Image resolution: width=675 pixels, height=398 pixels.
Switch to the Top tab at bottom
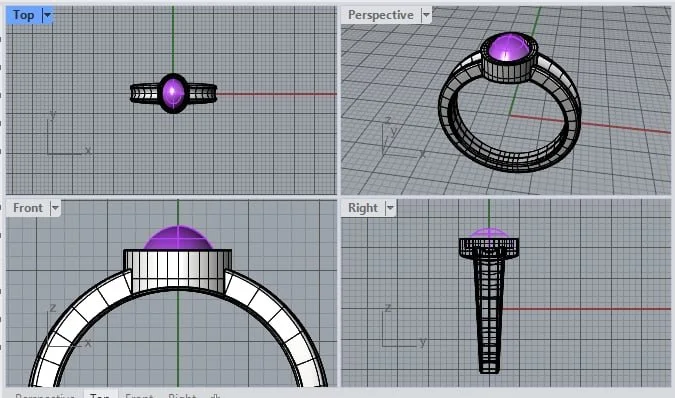pyautogui.click(x=100, y=395)
